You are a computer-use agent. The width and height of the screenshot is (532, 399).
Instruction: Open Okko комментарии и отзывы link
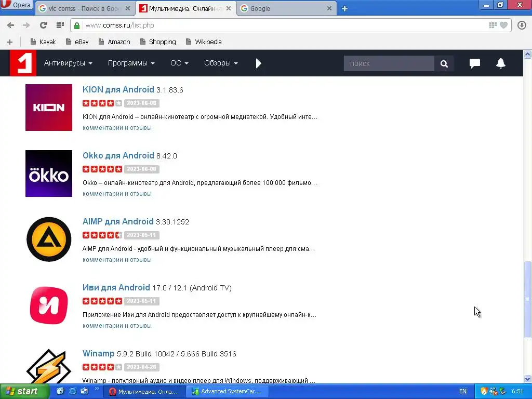pos(117,194)
